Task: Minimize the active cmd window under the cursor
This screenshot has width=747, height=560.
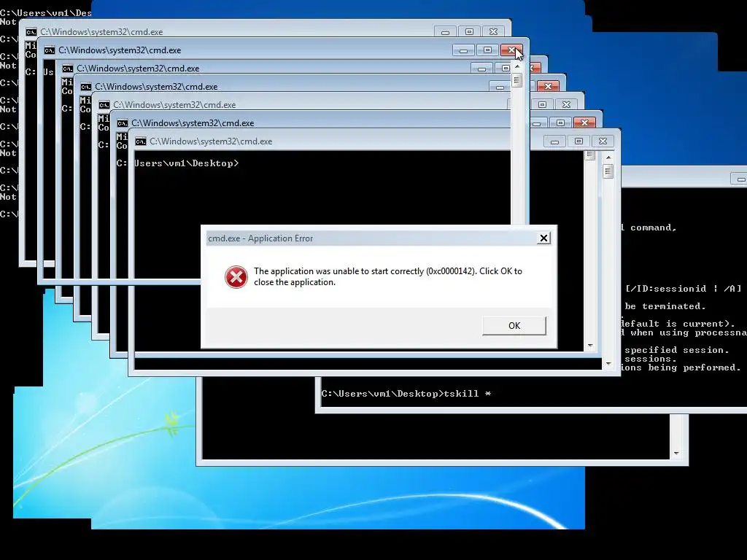Action: tap(463, 50)
